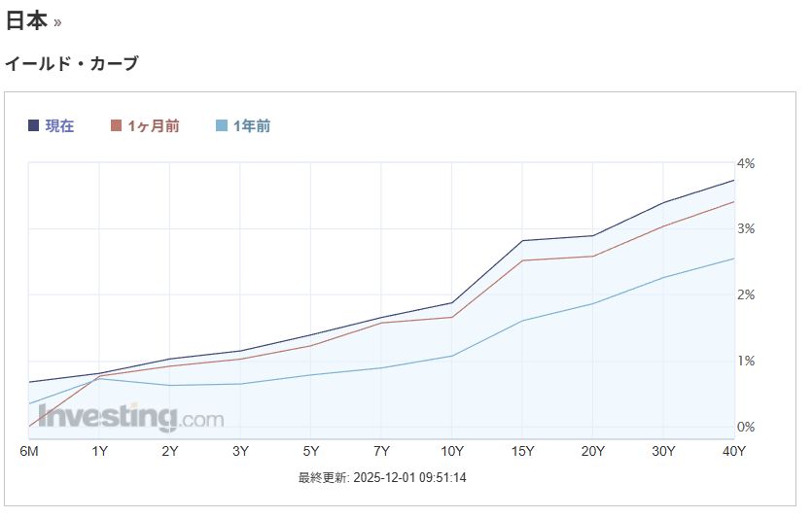
Task: Click the 4% label on the y-axis
Action: [746, 163]
